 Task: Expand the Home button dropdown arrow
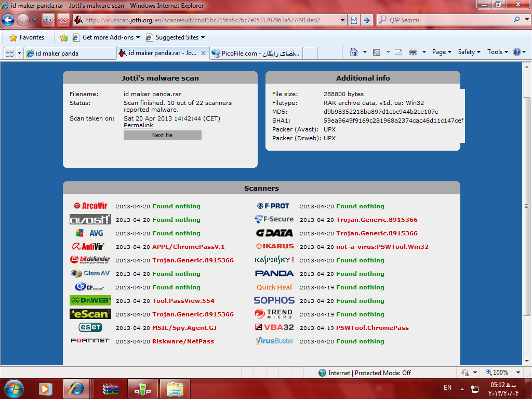[x=365, y=52]
